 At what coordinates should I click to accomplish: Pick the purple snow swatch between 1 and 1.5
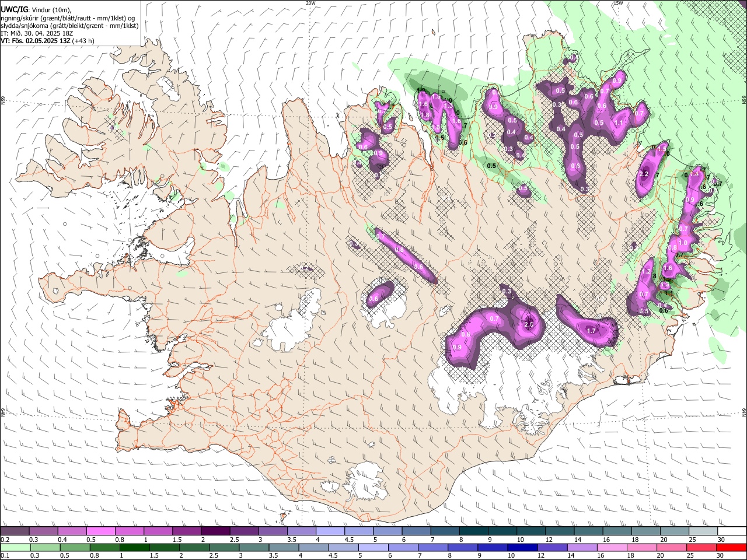point(158,531)
